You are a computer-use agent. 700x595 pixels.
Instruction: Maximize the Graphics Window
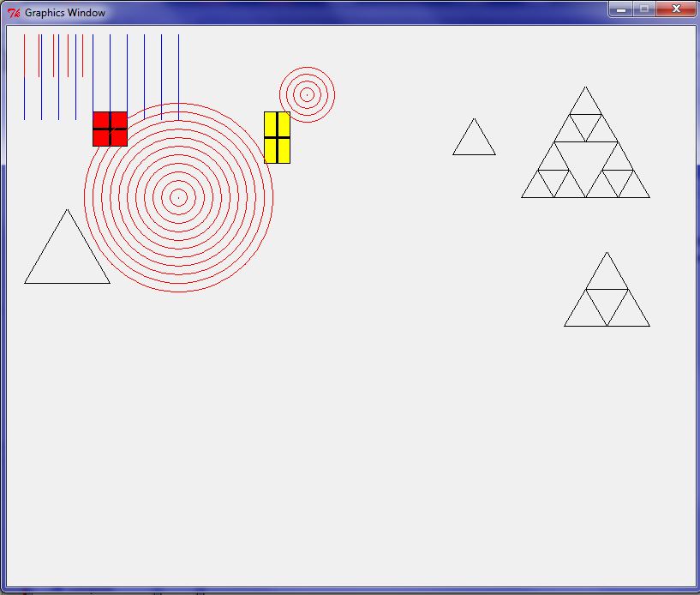[x=644, y=9]
